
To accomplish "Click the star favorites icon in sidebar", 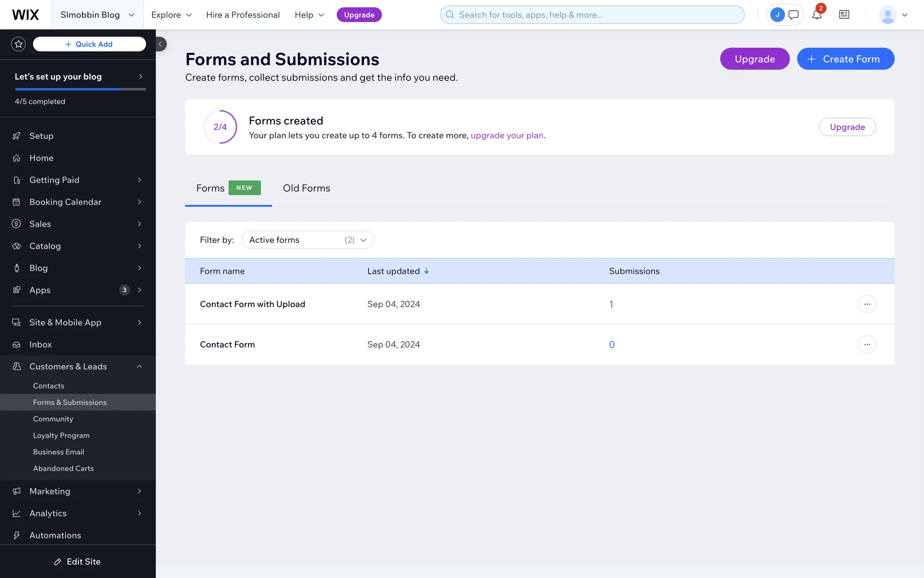I will click(18, 44).
